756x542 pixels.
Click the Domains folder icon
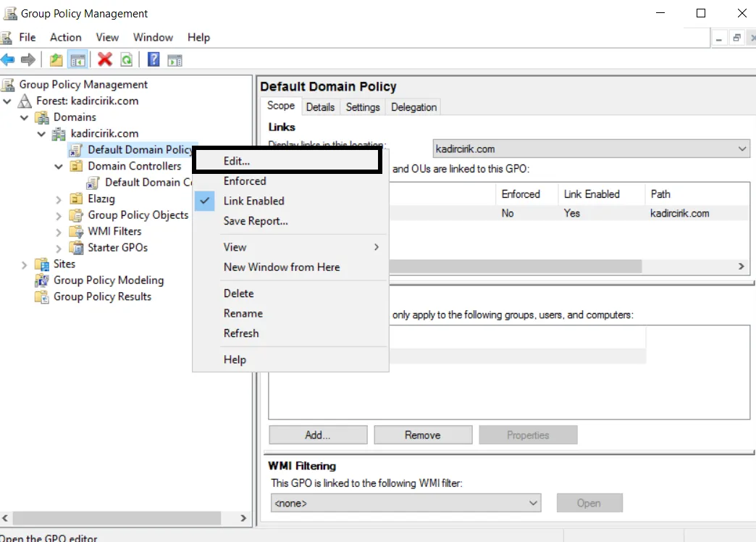coord(43,117)
